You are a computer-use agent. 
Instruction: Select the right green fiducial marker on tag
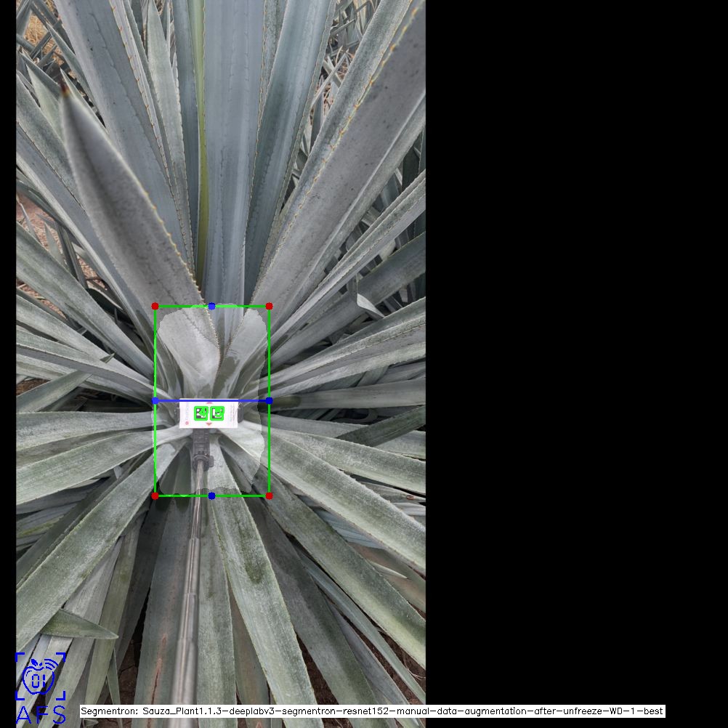tap(217, 413)
